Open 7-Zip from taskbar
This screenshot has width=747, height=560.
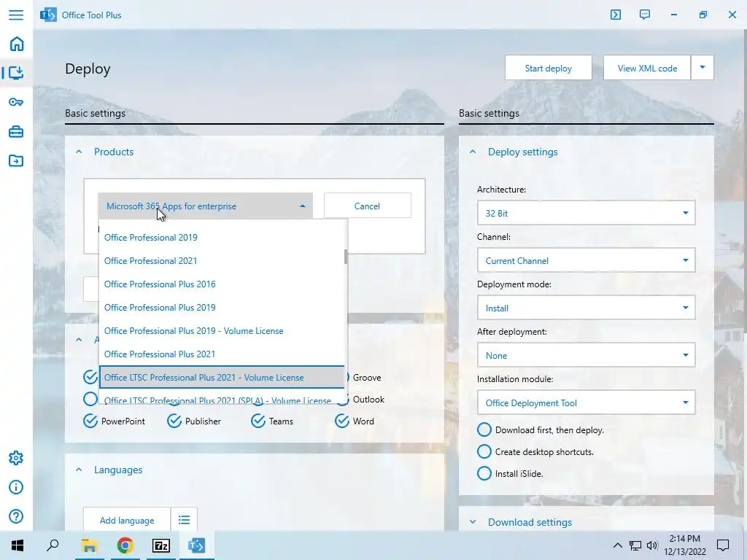tap(161, 545)
